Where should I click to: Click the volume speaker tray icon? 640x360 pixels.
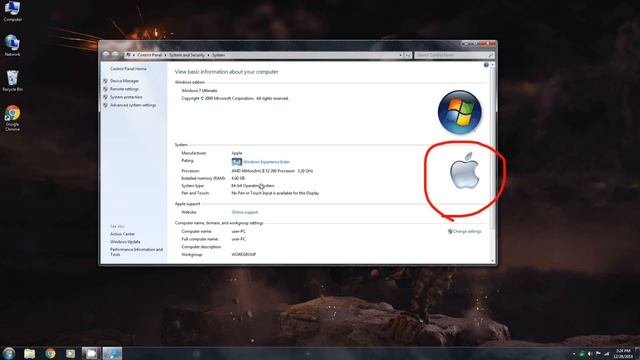590,354
